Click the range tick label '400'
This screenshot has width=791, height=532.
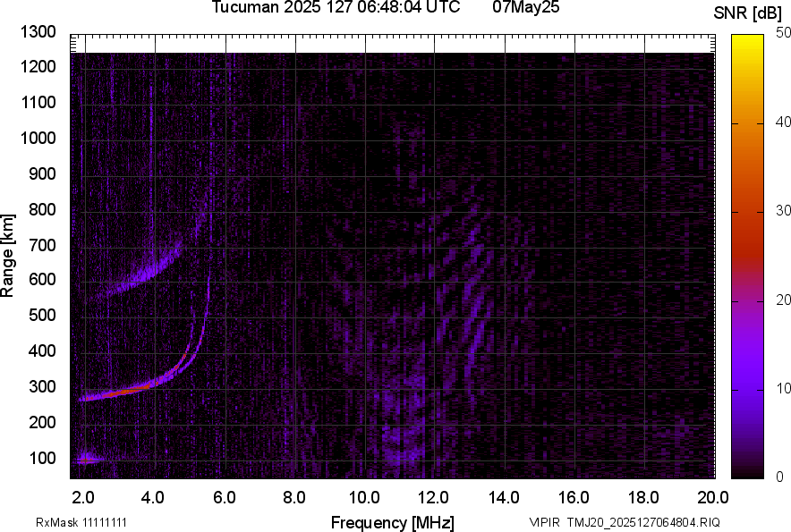click(x=42, y=350)
